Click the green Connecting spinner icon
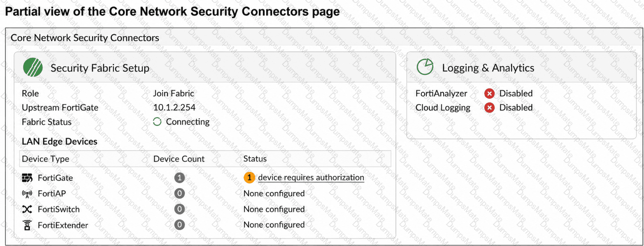 pos(157,122)
